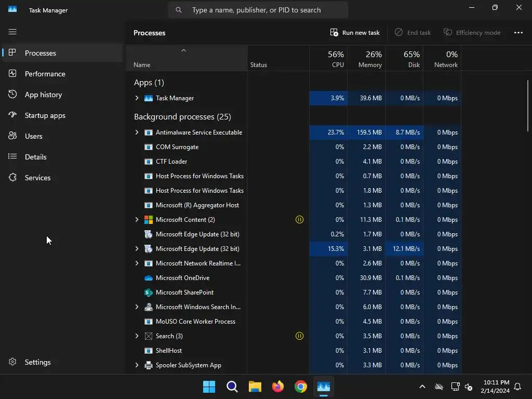
Task: Click the Processes sidebar icon
Action: click(x=12, y=52)
